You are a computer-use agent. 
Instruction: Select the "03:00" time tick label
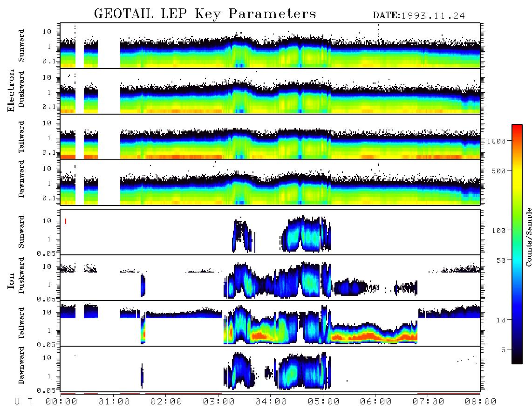point(219,402)
